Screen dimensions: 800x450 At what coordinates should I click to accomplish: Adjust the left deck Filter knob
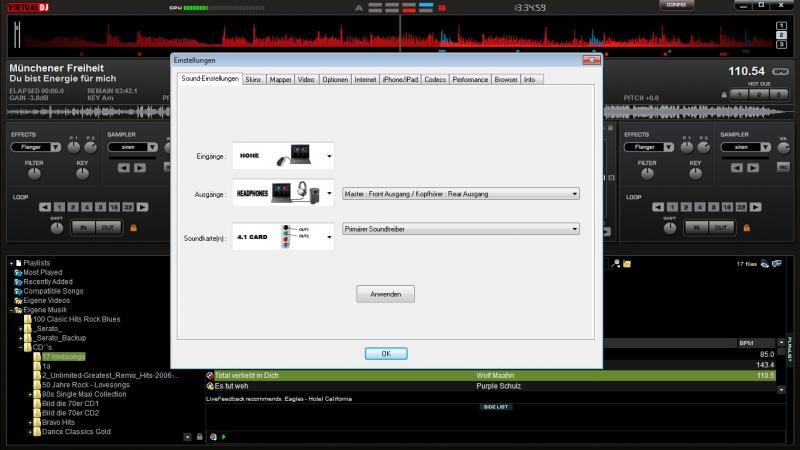[34, 173]
